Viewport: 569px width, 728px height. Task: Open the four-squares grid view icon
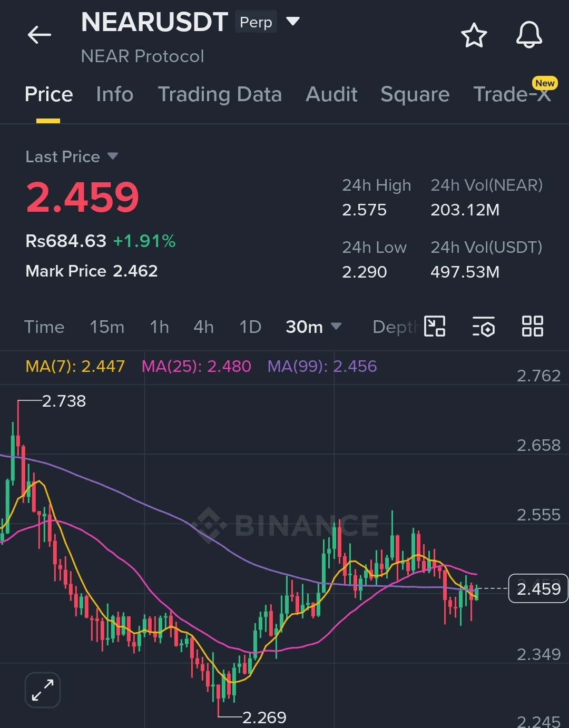coord(533,327)
